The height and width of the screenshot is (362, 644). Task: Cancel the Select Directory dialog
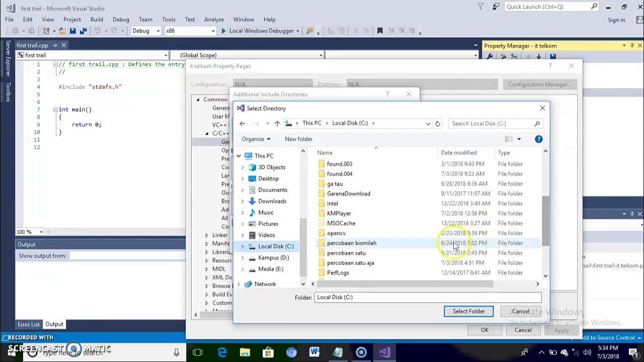(521, 311)
